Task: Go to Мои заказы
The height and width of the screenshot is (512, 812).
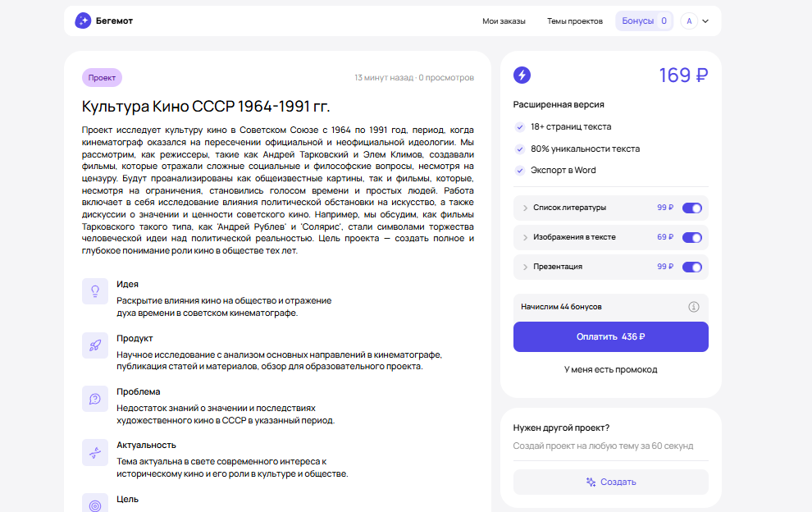Action: coord(504,21)
